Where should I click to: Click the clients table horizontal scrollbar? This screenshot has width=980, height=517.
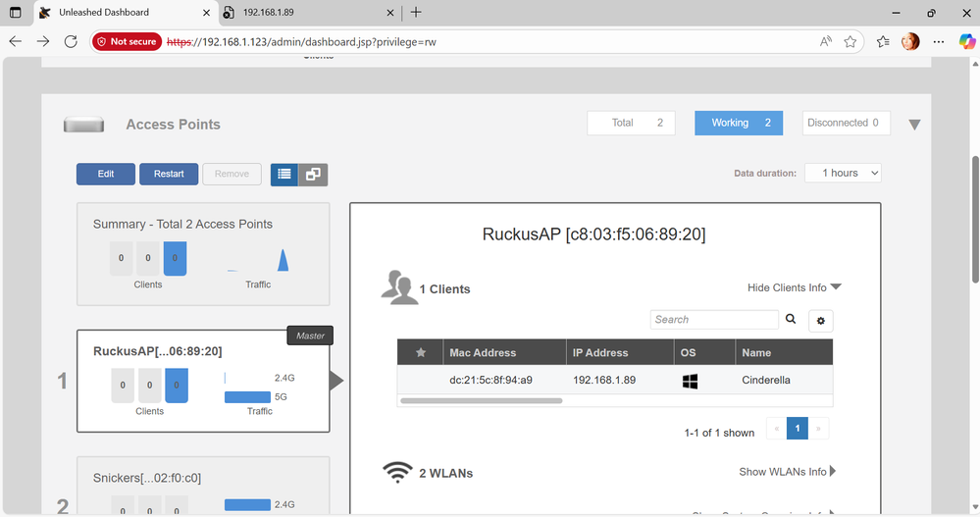click(x=482, y=400)
